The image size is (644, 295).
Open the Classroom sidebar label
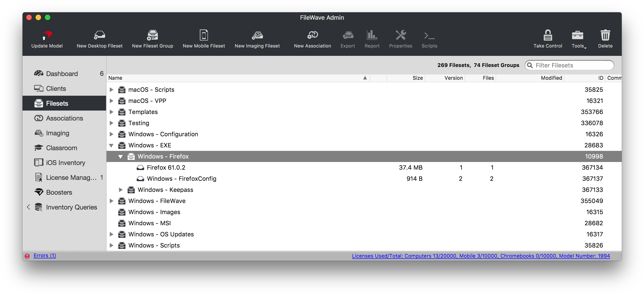(61, 148)
